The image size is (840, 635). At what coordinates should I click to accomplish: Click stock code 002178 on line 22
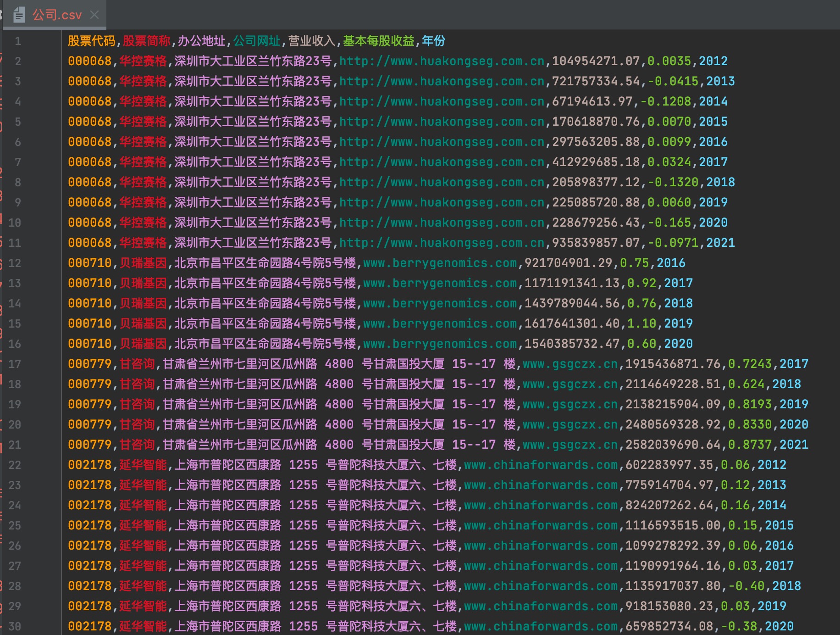coord(90,465)
